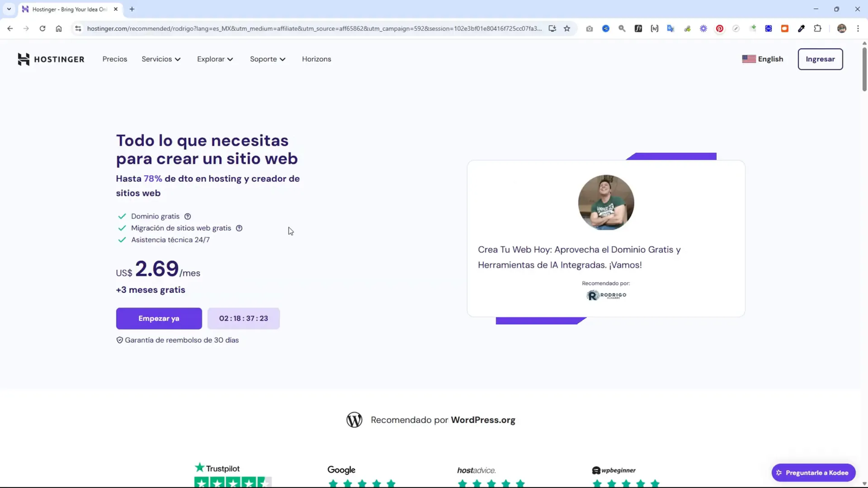868x488 pixels.
Task: Click the Dominio gratis help tooltip icon
Action: 187,216
